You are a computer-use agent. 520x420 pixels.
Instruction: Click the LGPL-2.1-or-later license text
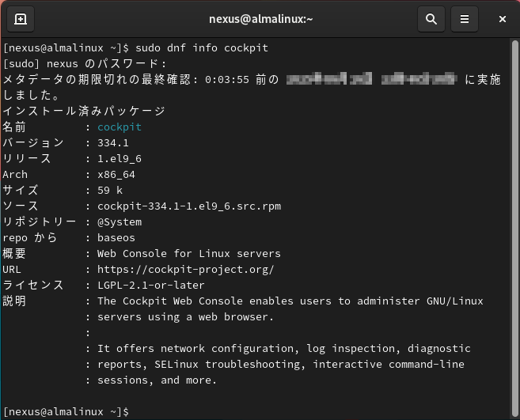pyautogui.click(x=150, y=286)
